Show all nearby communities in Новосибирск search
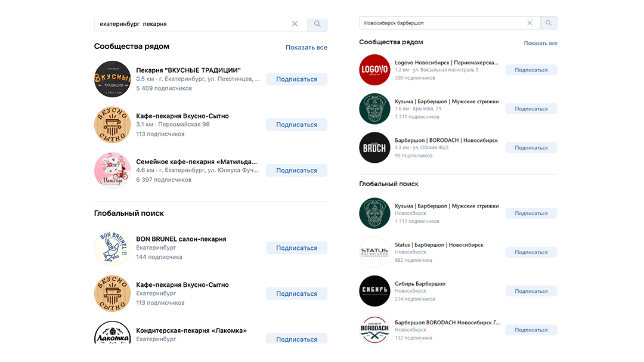This screenshot has height=362, width=644. click(x=540, y=43)
